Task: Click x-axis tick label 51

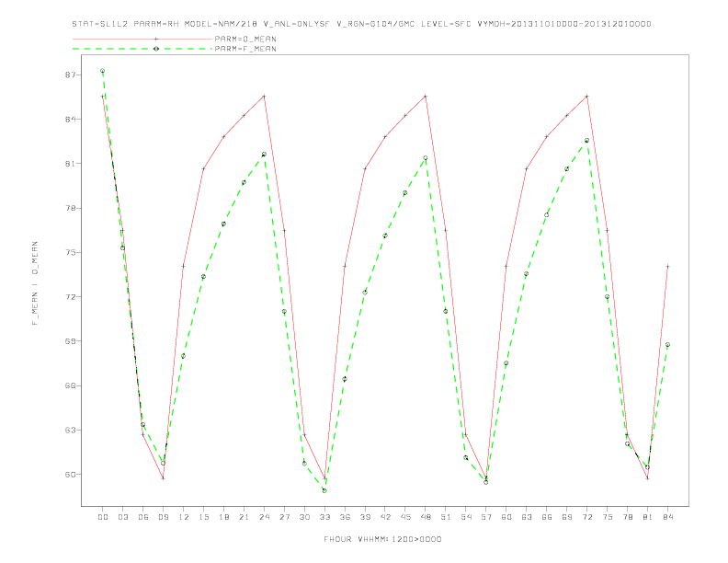Action: click(x=446, y=517)
